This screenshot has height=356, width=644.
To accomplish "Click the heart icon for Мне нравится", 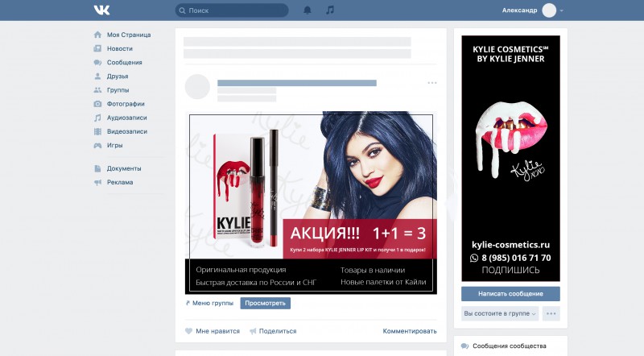I will point(188,331).
